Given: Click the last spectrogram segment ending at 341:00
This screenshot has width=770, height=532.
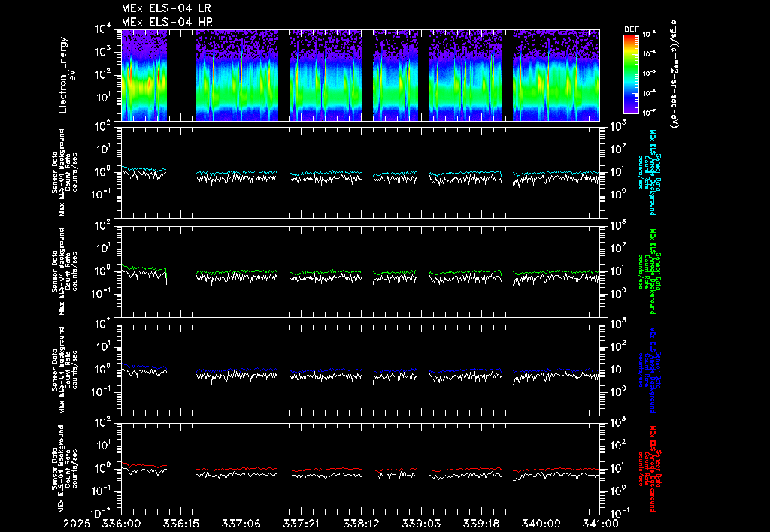Looking at the screenshot, I should pos(556,75).
